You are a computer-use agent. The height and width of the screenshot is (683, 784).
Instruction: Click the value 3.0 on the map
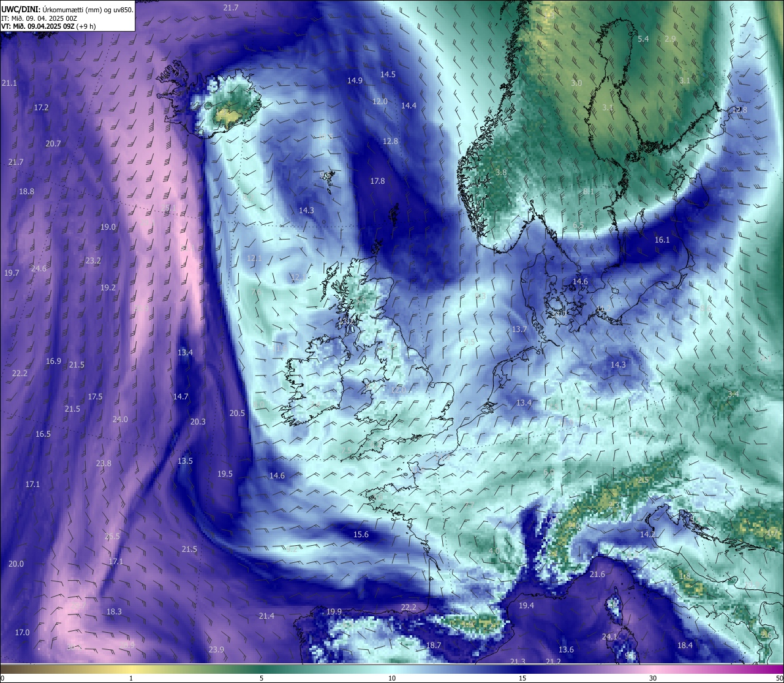(x=576, y=83)
